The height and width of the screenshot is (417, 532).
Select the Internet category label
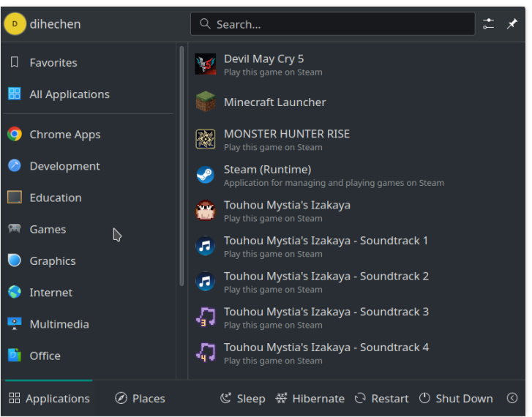pos(51,293)
